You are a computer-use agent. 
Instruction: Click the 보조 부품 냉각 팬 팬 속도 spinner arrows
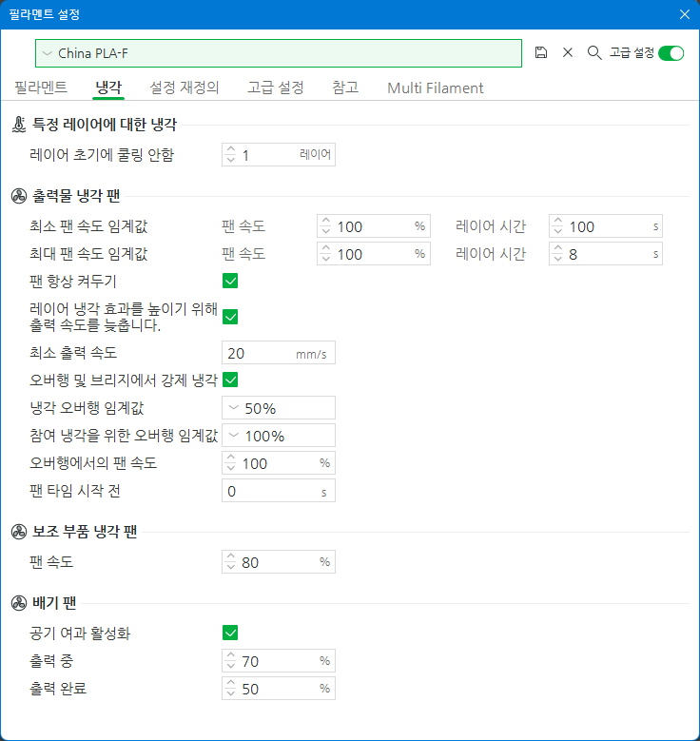click(231, 561)
